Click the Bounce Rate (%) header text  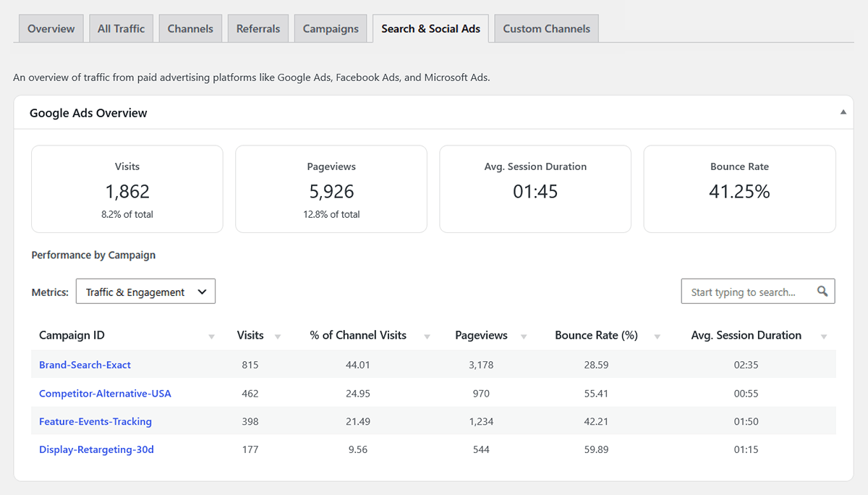[596, 335]
